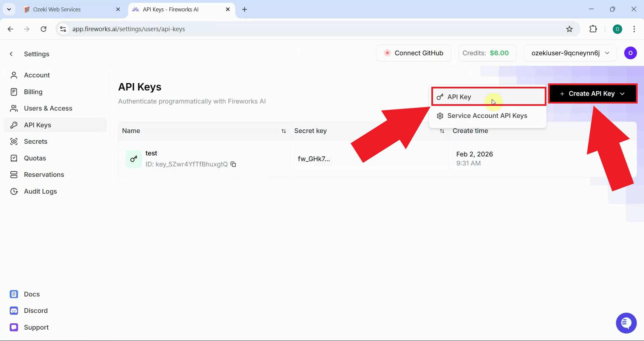Reload the current page

[x=43, y=29]
